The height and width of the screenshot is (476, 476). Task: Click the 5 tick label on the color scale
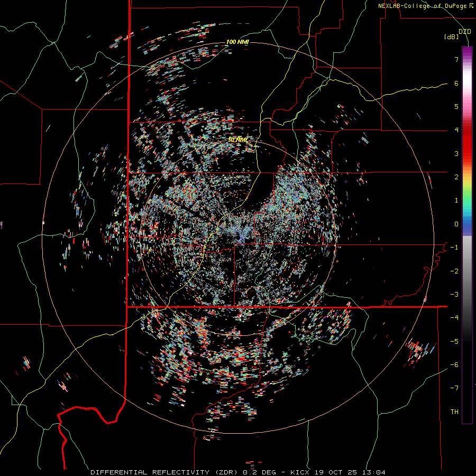(456, 106)
